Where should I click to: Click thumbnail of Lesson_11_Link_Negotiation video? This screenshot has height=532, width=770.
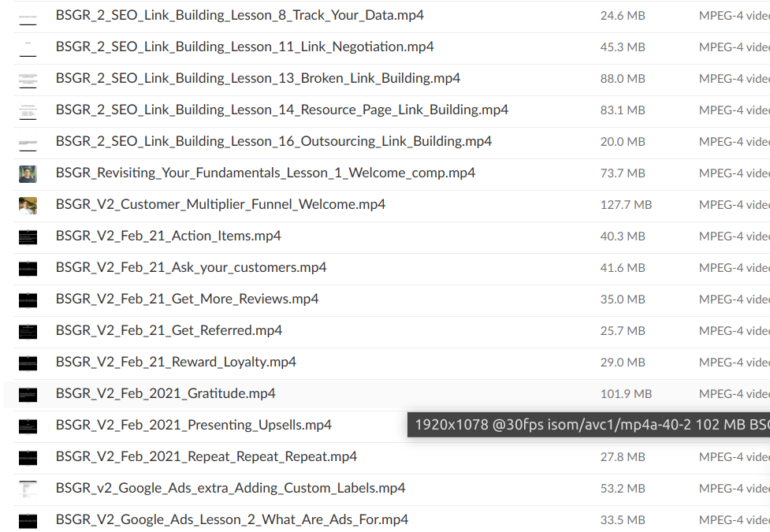(x=28, y=47)
